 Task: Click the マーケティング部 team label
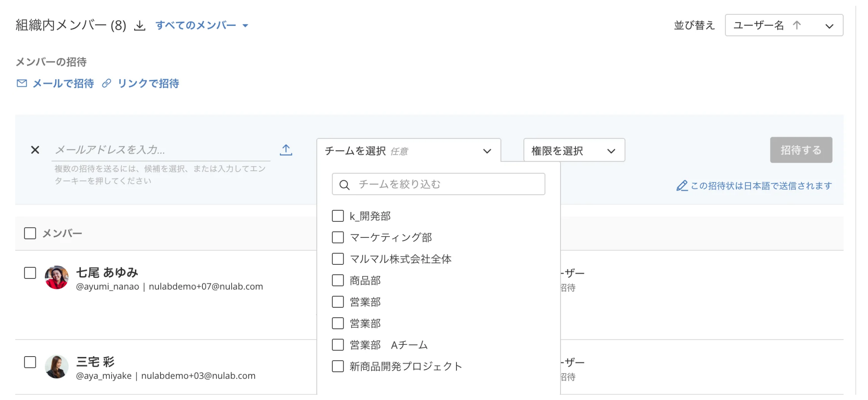click(391, 237)
